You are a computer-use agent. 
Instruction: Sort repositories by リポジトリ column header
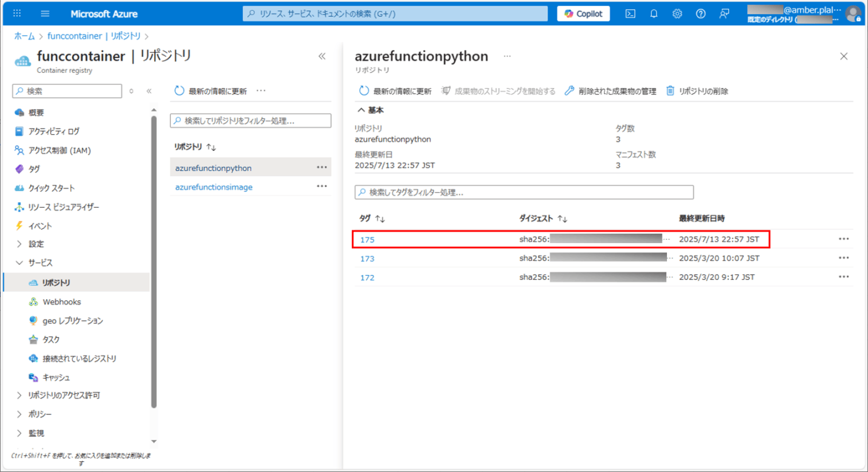195,147
